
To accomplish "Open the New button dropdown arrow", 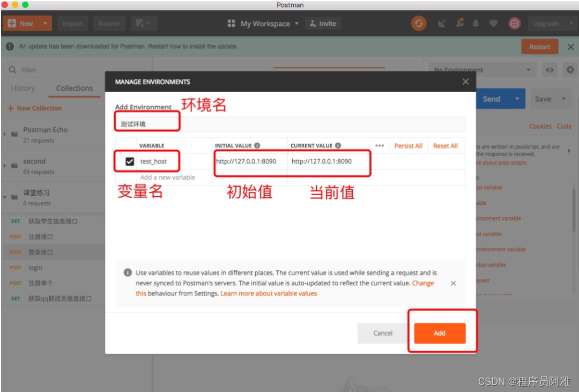I will tap(46, 23).
